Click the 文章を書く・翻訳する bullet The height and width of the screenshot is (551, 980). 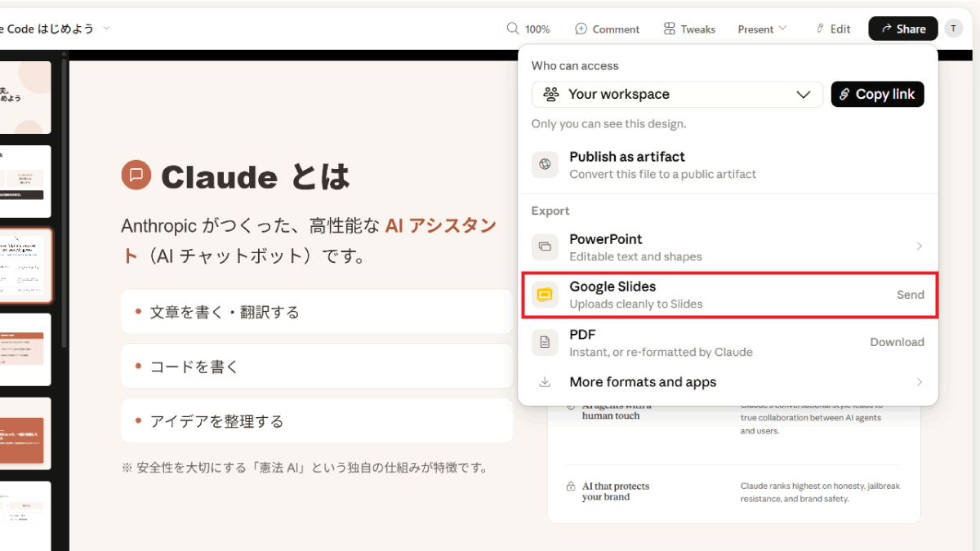coord(317,312)
